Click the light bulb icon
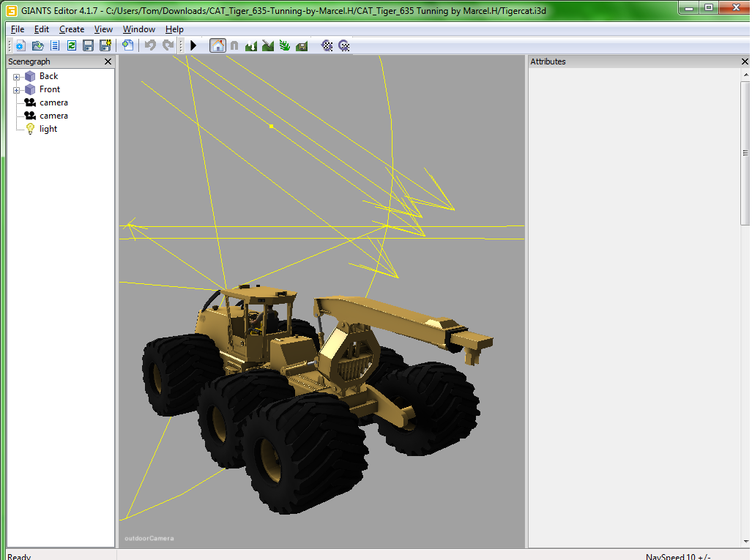Screen dimensions: 752x560 pos(30,129)
